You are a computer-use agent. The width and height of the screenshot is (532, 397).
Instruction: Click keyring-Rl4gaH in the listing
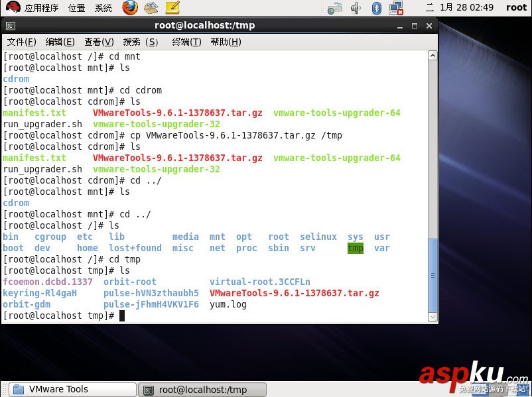40,293
